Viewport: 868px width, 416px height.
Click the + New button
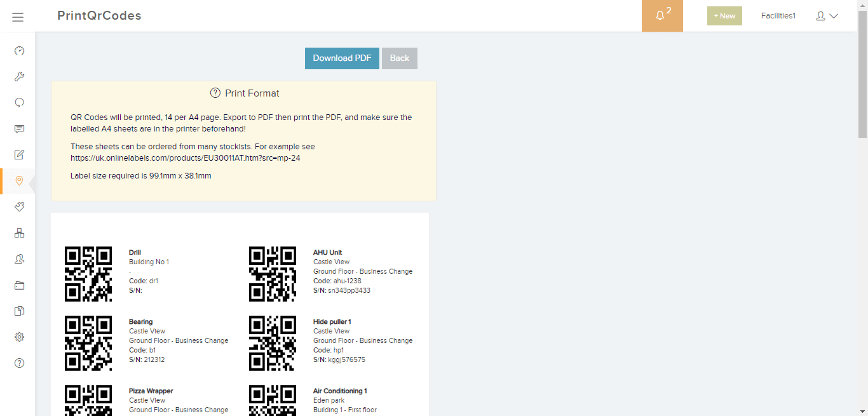[x=724, y=16]
